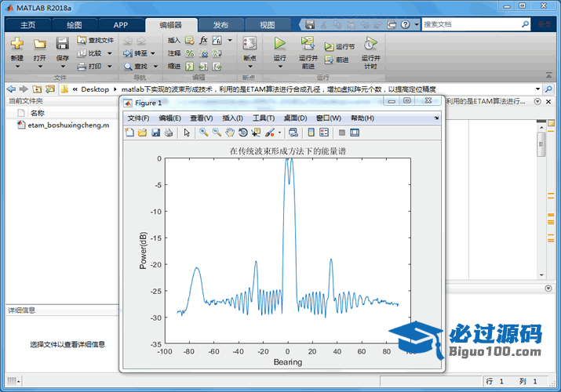Switch to the Publish (发布) tab
Screen dimensions: 561x392
tap(220, 25)
